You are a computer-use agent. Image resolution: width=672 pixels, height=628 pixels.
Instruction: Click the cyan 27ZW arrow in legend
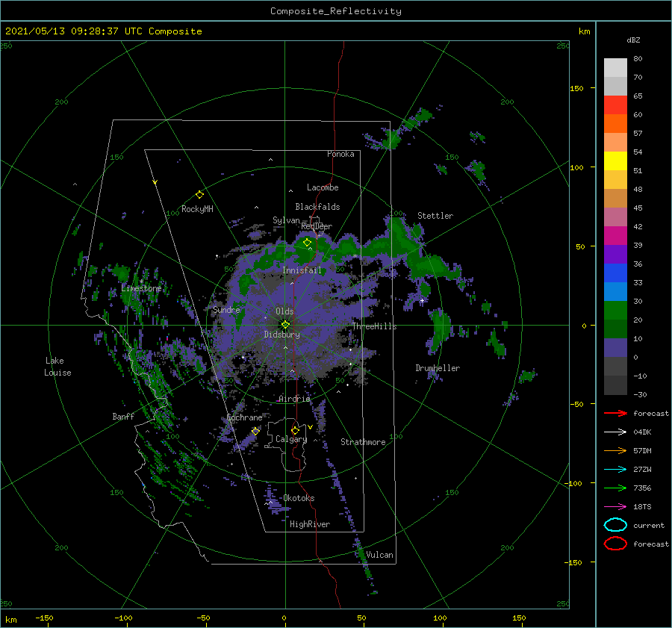pyautogui.click(x=615, y=470)
